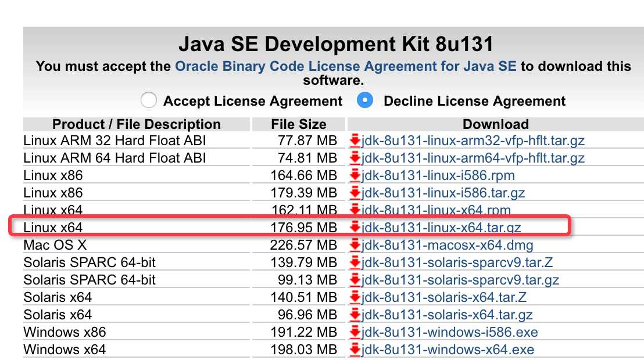Click the Download column header
Image resolution: width=644 pixels, height=360 pixels.
coord(496,124)
